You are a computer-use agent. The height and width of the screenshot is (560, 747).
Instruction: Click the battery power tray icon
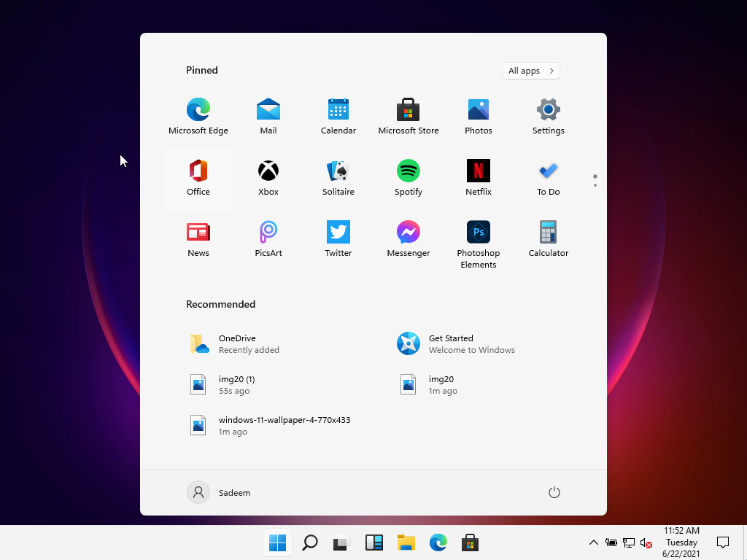pyautogui.click(x=611, y=542)
